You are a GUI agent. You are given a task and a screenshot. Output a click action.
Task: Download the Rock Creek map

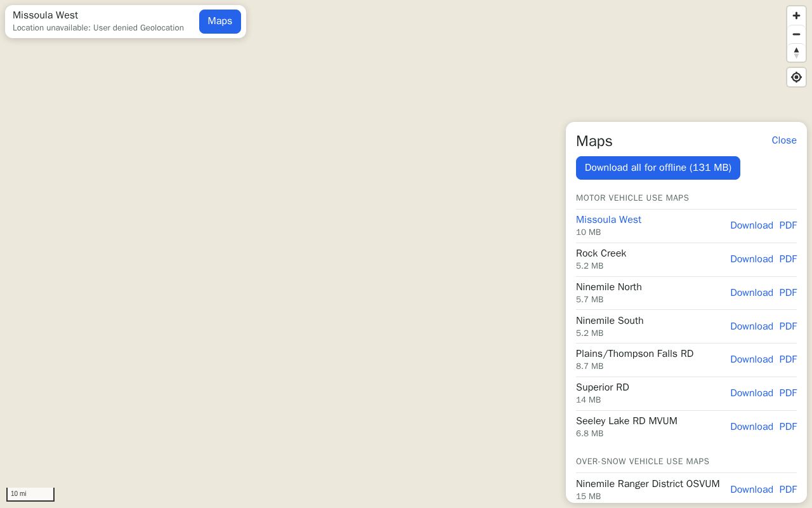(752, 259)
